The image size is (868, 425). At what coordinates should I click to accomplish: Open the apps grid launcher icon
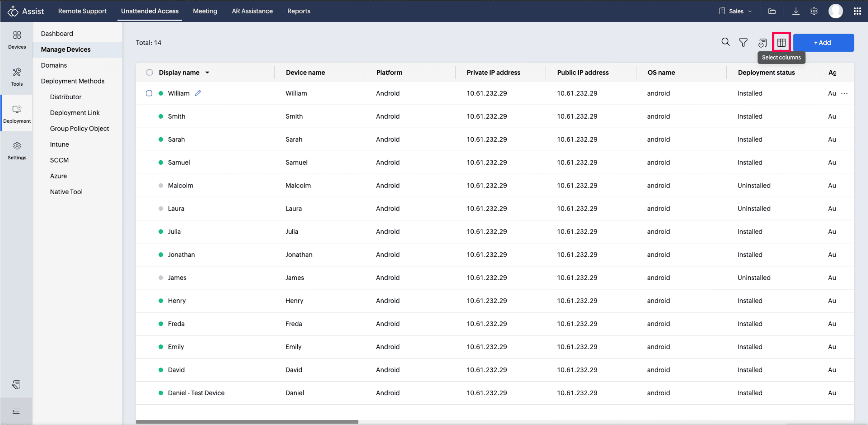(x=857, y=11)
